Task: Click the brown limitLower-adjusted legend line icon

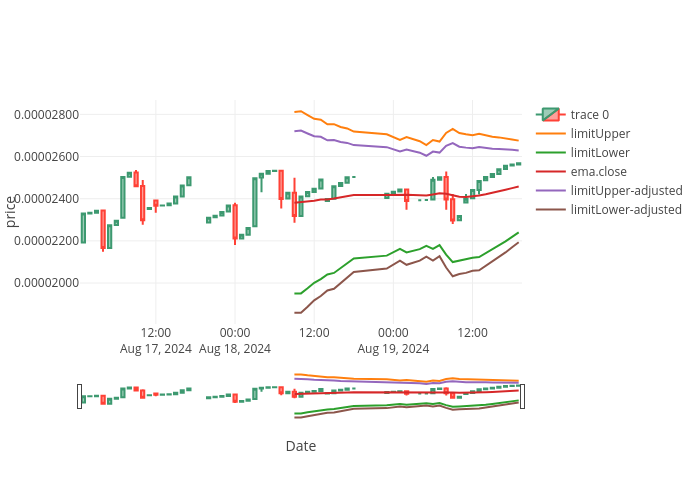Action: point(551,210)
